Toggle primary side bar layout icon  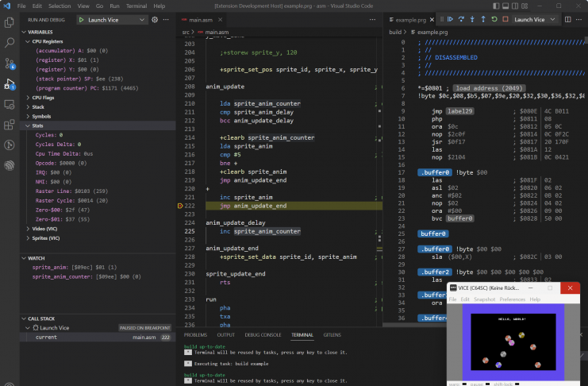(x=496, y=6)
